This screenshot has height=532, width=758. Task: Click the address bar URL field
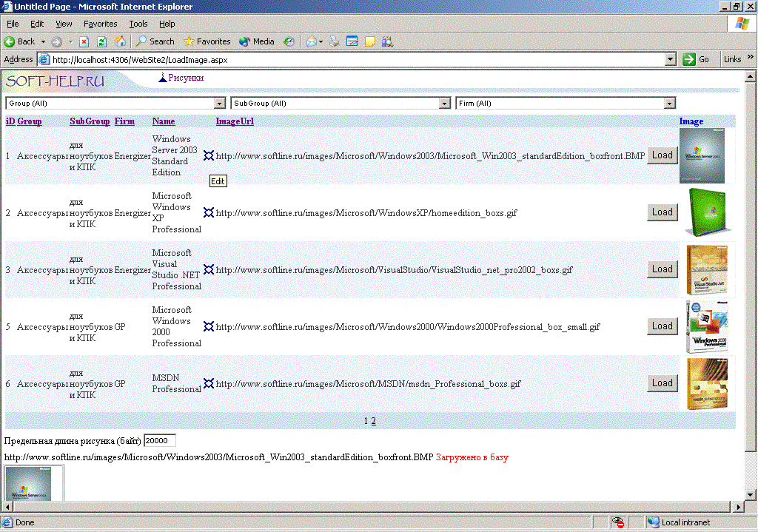(x=358, y=59)
